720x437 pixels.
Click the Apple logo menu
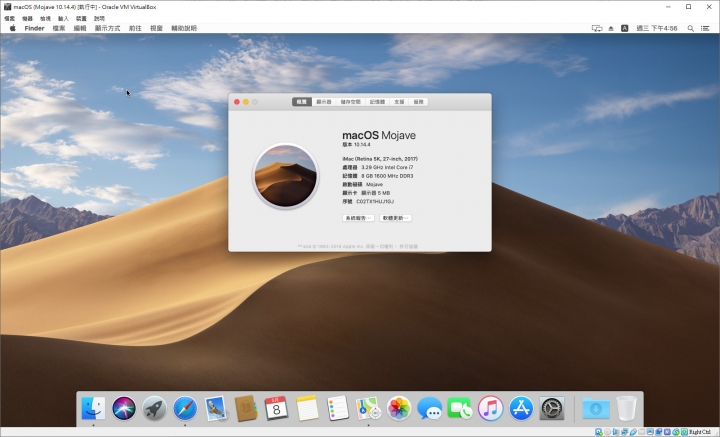click(x=12, y=28)
